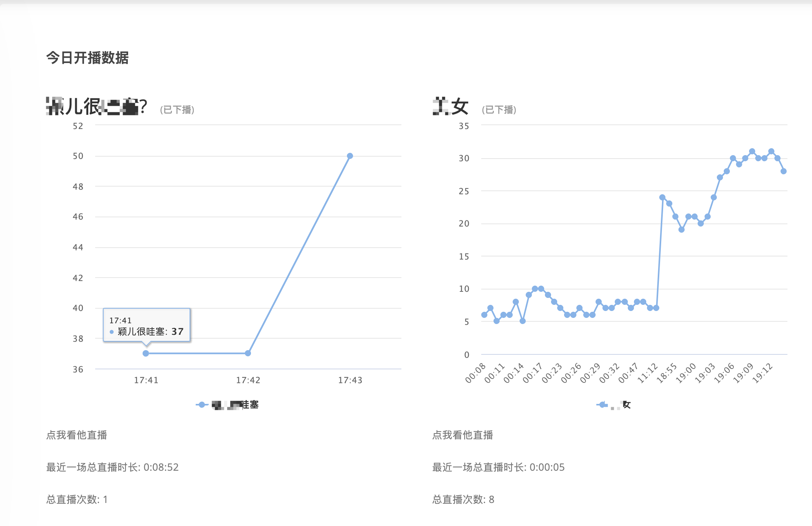Click the 17:41 tooltip showing value 37
The height and width of the screenshot is (526, 812).
(x=147, y=326)
